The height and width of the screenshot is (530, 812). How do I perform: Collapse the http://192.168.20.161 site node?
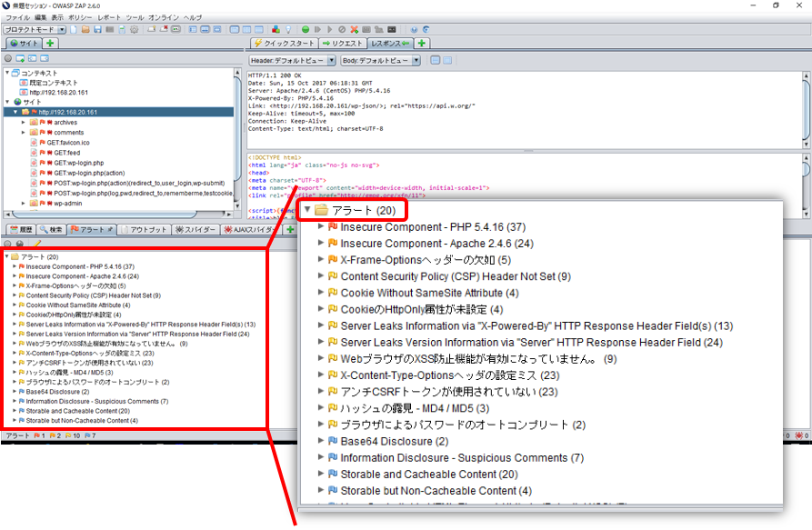(15, 112)
